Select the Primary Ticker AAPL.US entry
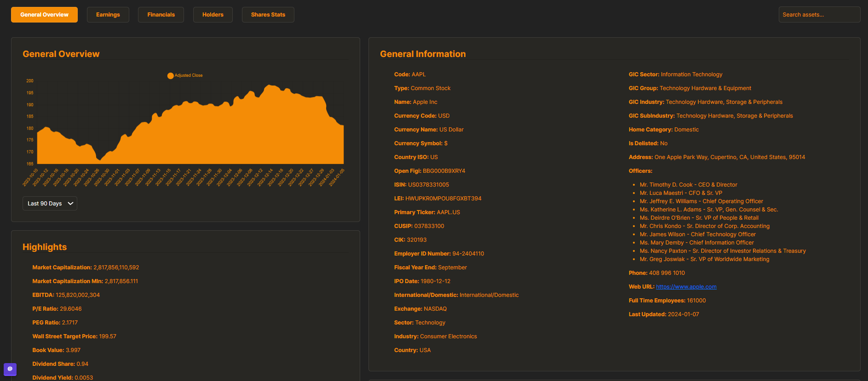 pyautogui.click(x=427, y=212)
